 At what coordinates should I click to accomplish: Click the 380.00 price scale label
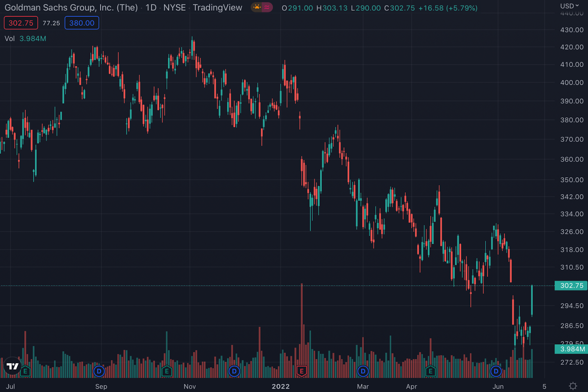[x=572, y=120]
